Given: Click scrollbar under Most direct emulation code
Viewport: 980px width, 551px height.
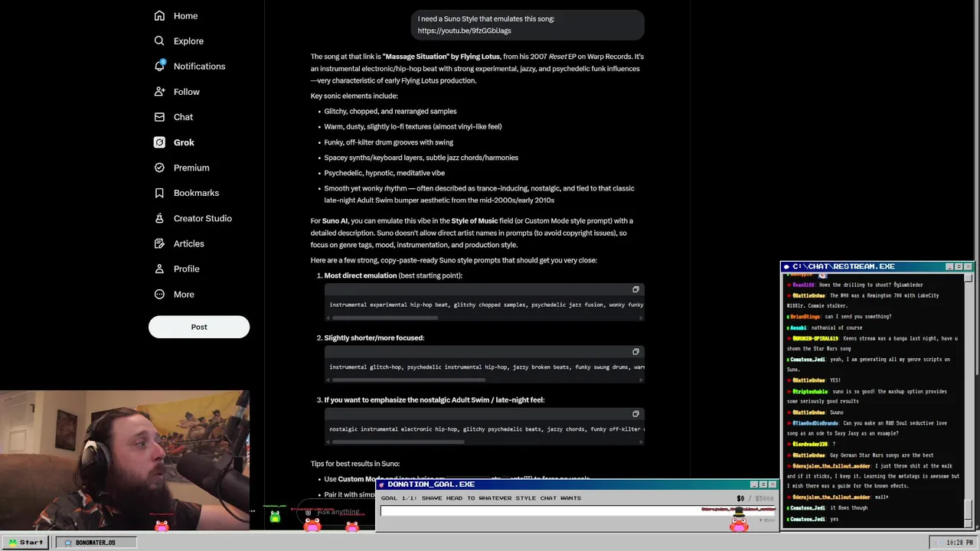Looking at the screenshot, I should 385,317.
